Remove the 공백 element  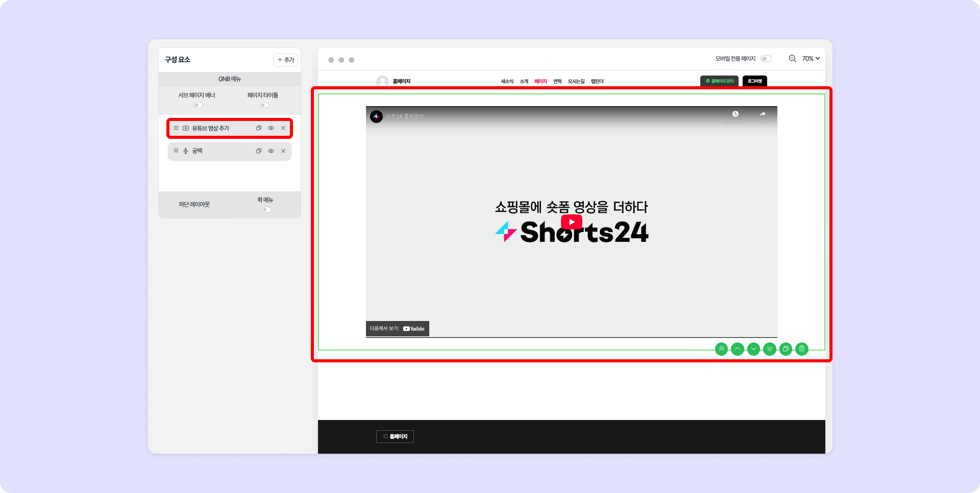[283, 151]
